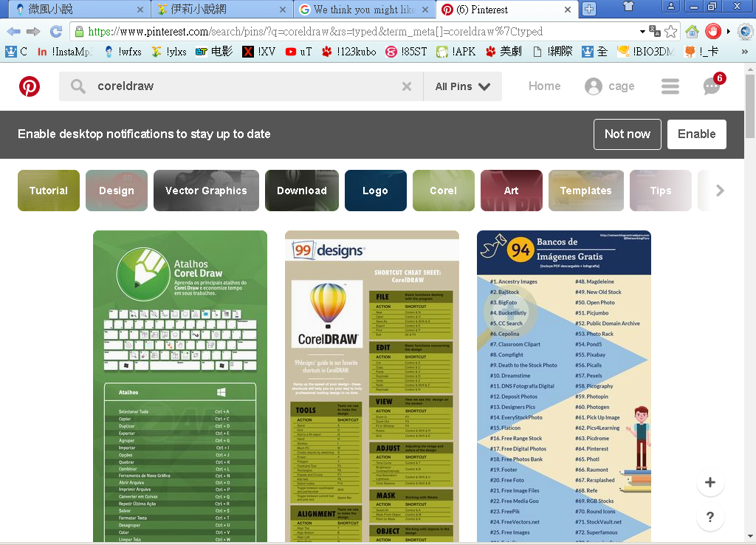Select the Design filter chip

tap(117, 191)
